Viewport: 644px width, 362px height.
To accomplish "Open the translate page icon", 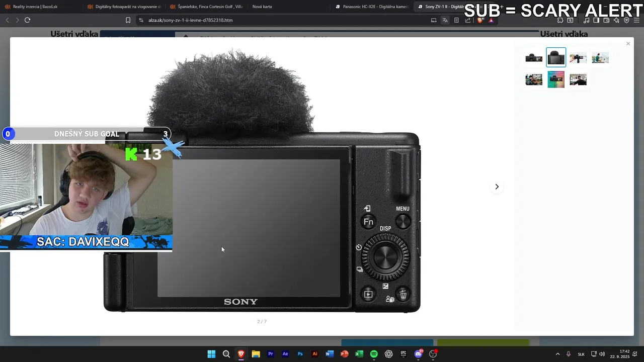I will pyautogui.click(x=445, y=20).
